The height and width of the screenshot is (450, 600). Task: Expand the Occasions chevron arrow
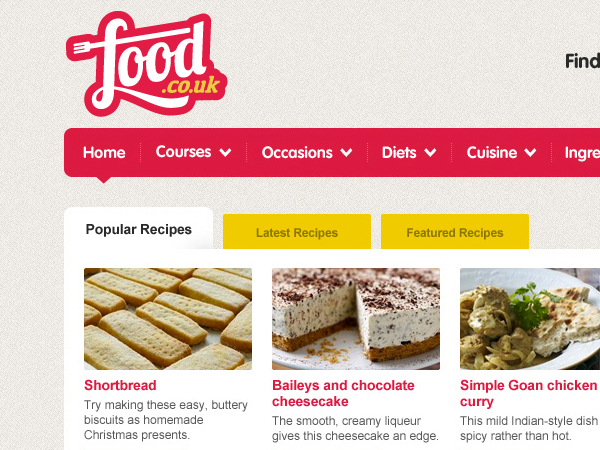pos(346,152)
